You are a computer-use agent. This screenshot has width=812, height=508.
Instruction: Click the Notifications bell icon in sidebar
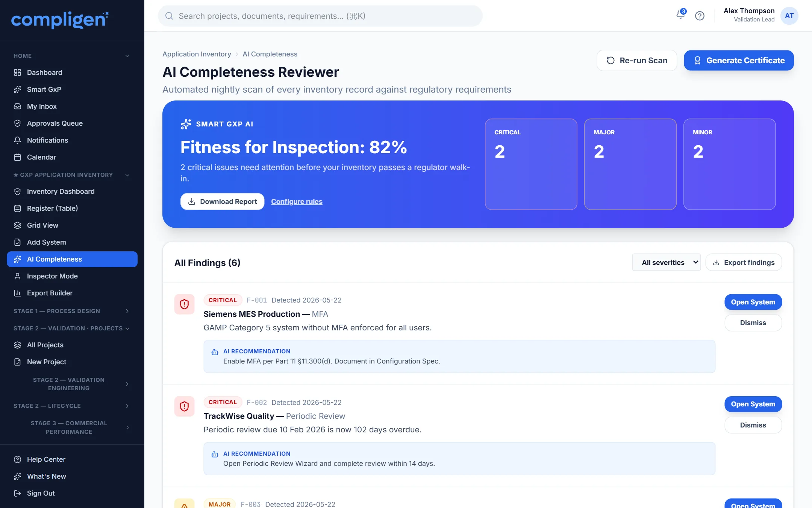click(17, 140)
